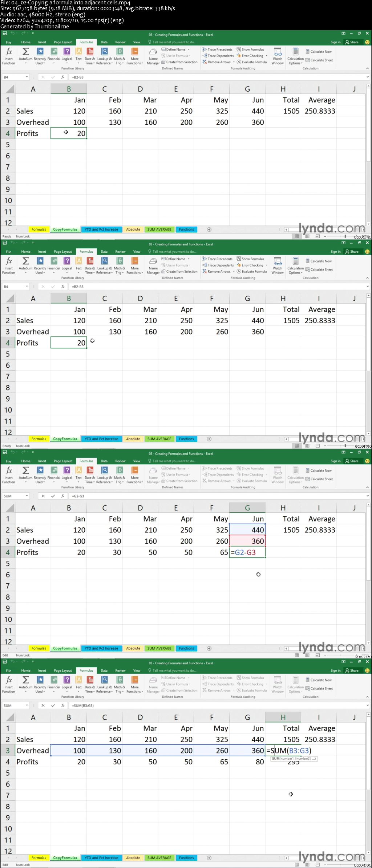The height and width of the screenshot is (868, 372).
Task: Open Lookup & Reference in bottom frame
Action: point(104,684)
